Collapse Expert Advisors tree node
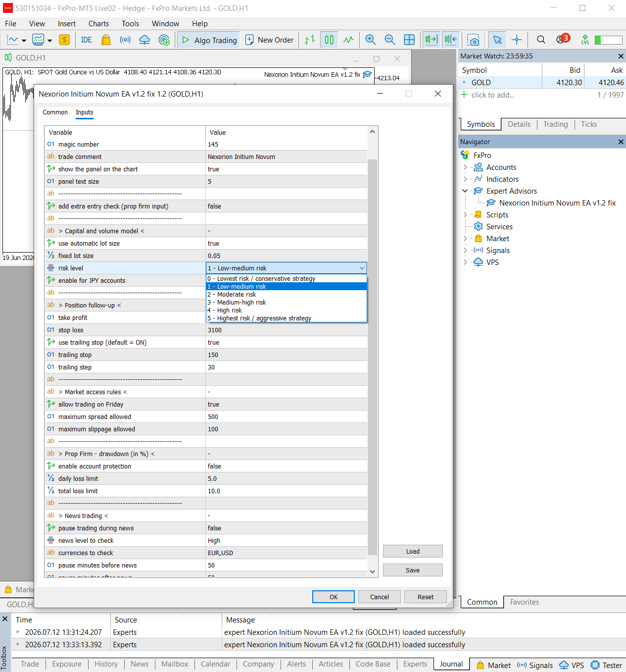Image resolution: width=626 pixels, height=672 pixels. [465, 191]
